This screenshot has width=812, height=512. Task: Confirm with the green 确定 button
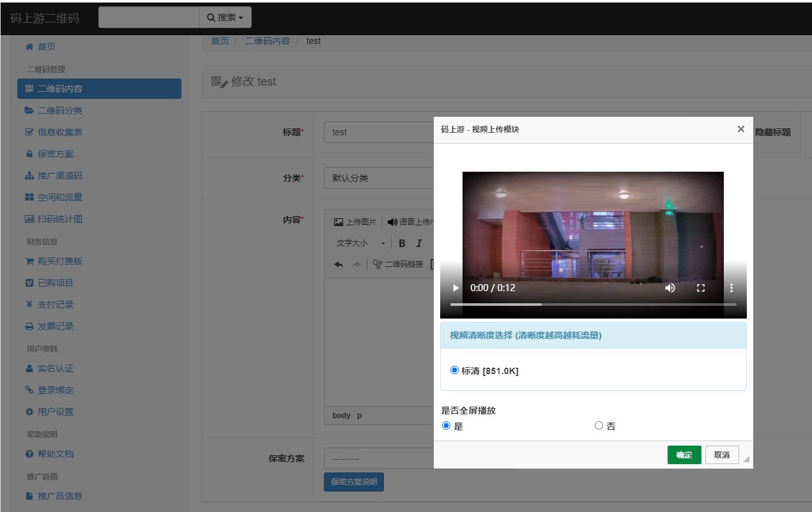coord(684,455)
